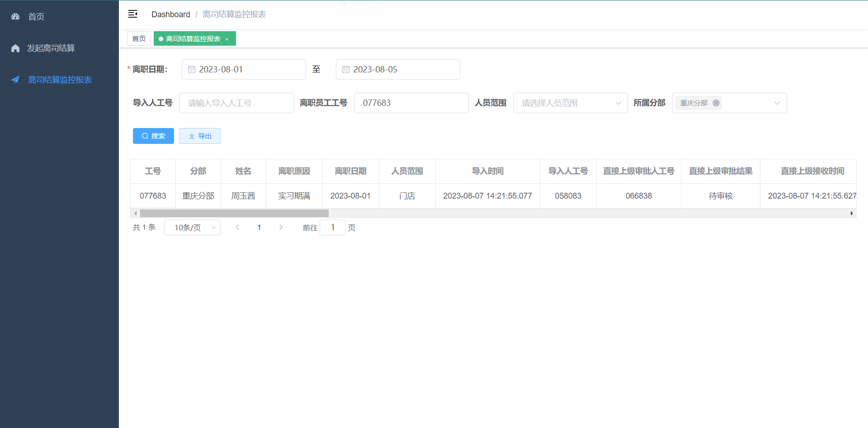Screen dimensions: 868x428
Task: Open the 人员范围 dropdown
Action: 570,103
